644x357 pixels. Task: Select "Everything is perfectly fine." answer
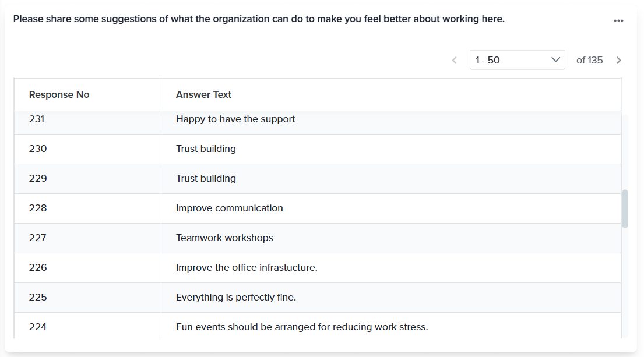point(235,298)
